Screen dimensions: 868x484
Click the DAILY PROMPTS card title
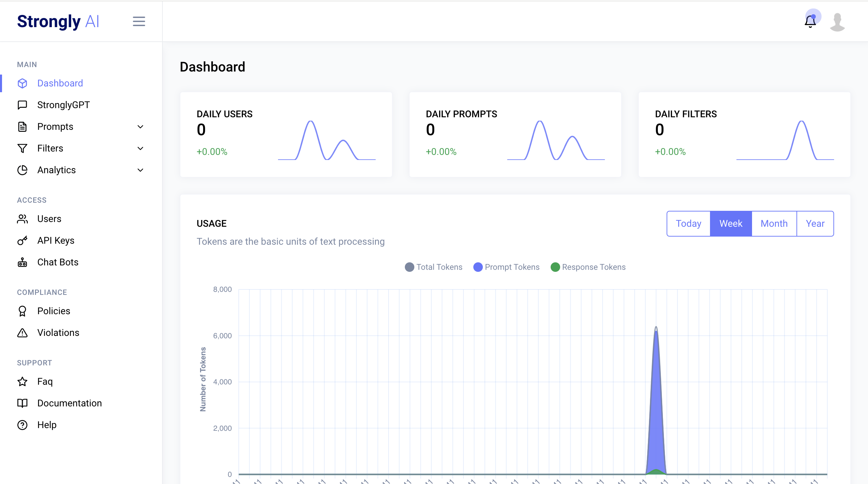point(461,114)
